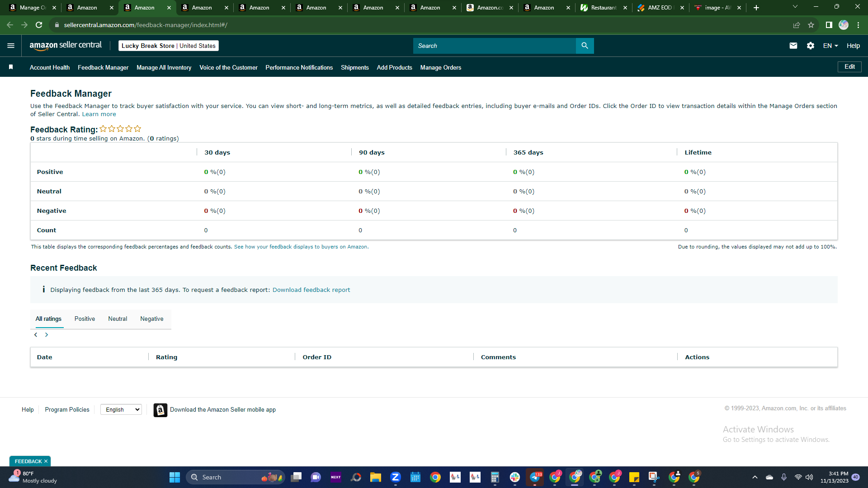Switch to the Manage Or browser tab
This screenshot has width=868, height=488.
pos(33,8)
